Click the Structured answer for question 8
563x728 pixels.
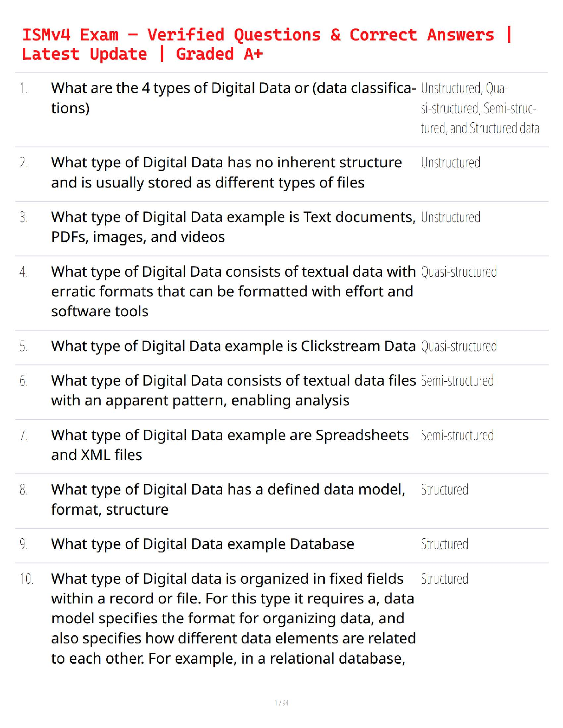tap(444, 490)
